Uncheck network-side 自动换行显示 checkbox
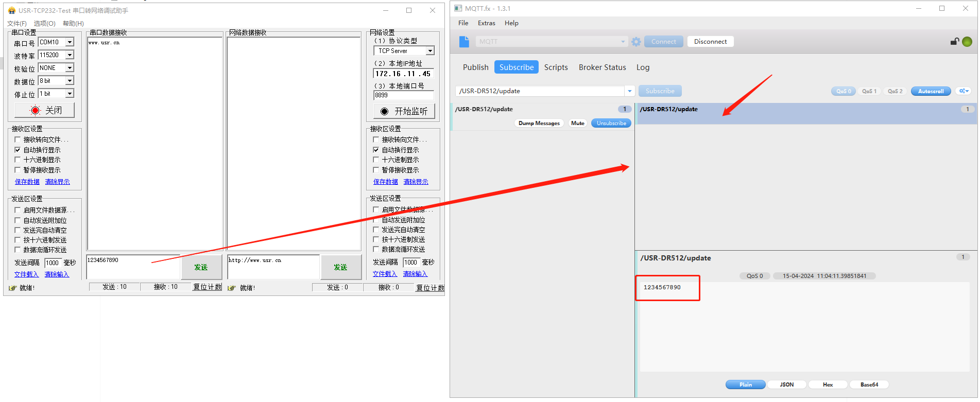Image resolution: width=980 pixels, height=402 pixels. click(376, 150)
